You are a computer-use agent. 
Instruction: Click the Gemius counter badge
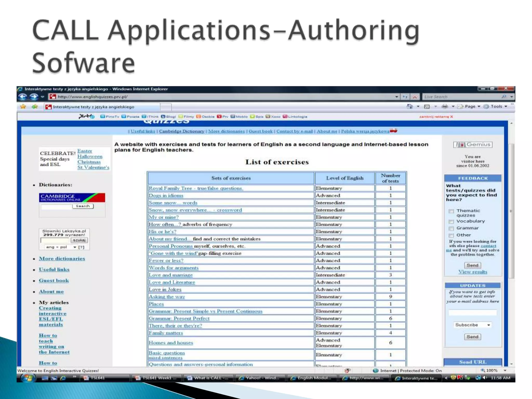tap(473, 144)
